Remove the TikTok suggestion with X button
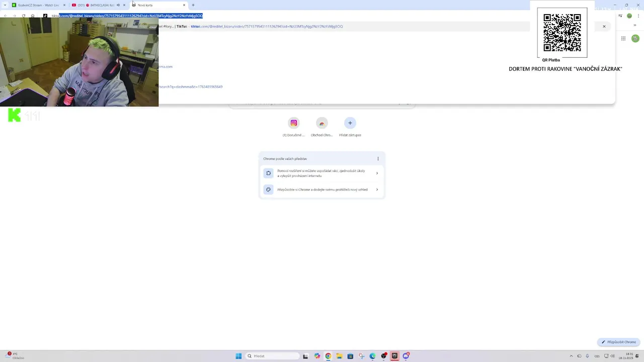Viewport: 644px width, 362px height. (x=604, y=26)
